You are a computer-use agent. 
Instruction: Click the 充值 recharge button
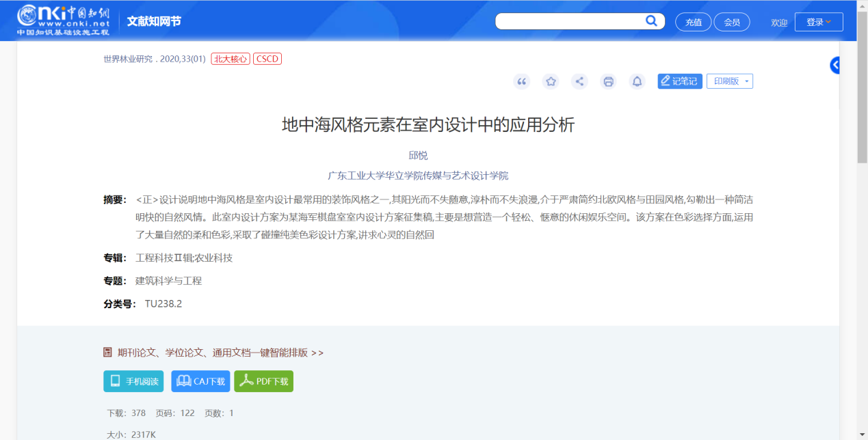click(693, 23)
